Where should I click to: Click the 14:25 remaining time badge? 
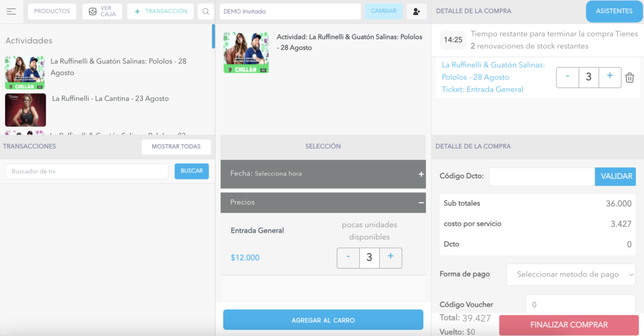point(453,40)
